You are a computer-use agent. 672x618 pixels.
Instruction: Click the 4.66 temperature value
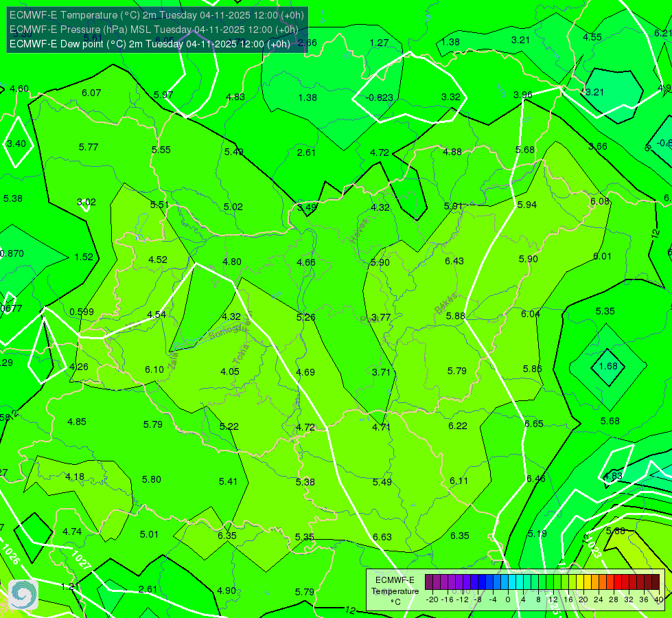click(306, 262)
